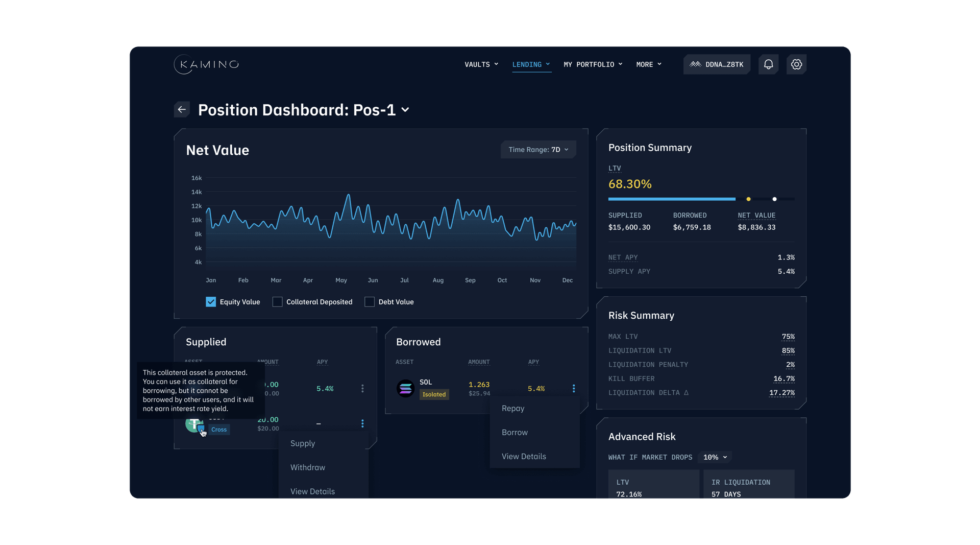Screen dimensions: 980x545
Task: Click the Liquidation Delta triangle icon
Action: tap(686, 392)
